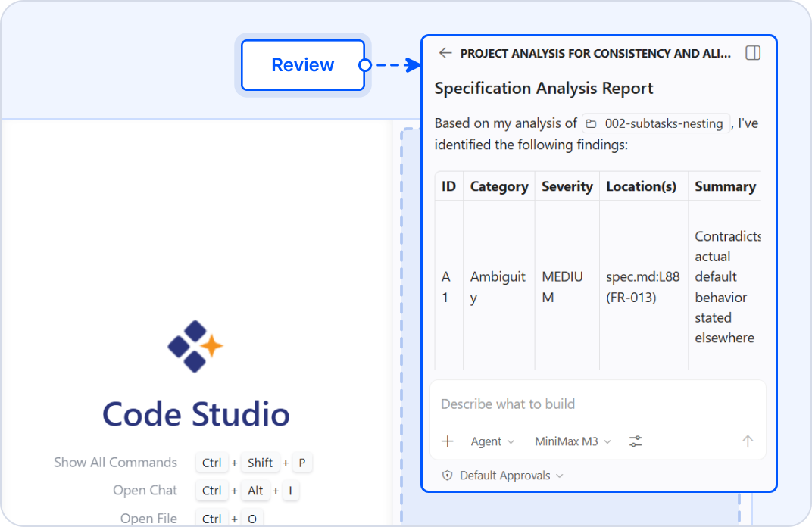This screenshot has height=527, width=812.
Task: Click the Review button
Action: pos(303,65)
